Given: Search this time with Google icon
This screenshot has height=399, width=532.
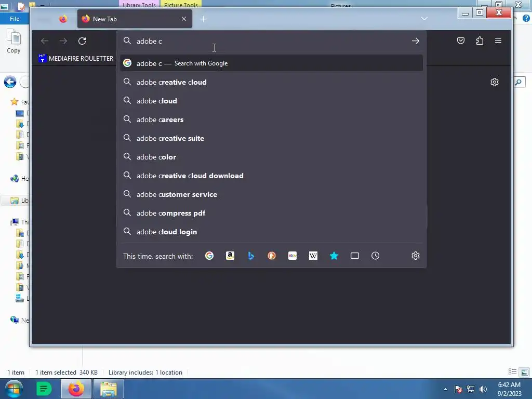Looking at the screenshot, I should [x=209, y=256].
